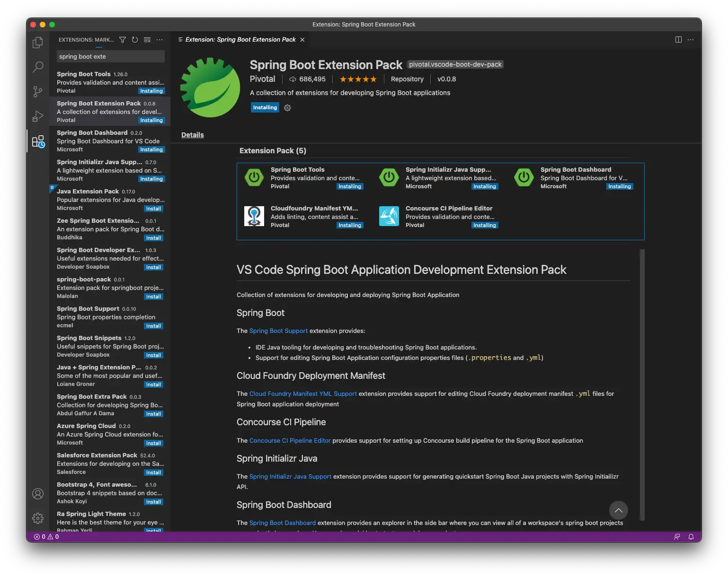This screenshot has width=728, height=577.
Task: Select the Details tab
Action: click(x=193, y=135)
